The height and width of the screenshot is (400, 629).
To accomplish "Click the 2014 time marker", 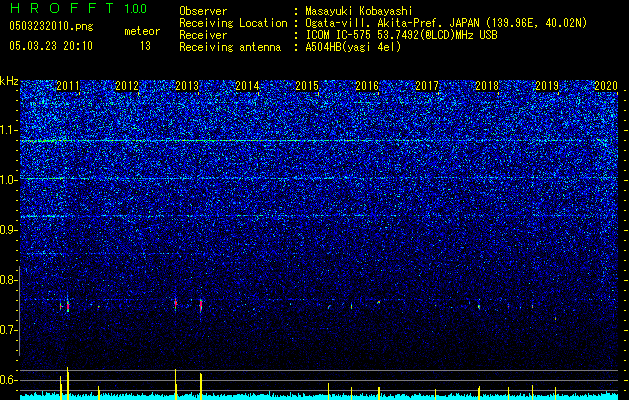I will tap(247, 85).
